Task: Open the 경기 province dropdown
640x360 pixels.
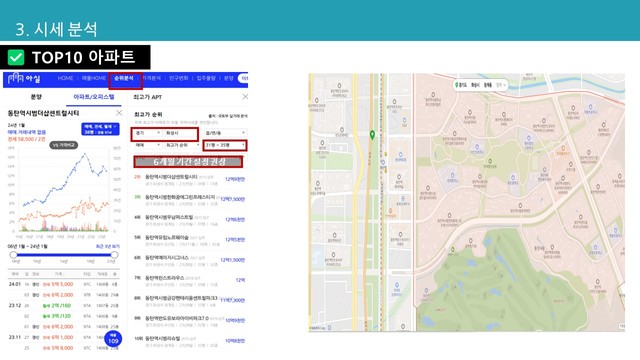Action: coord(147,133)
